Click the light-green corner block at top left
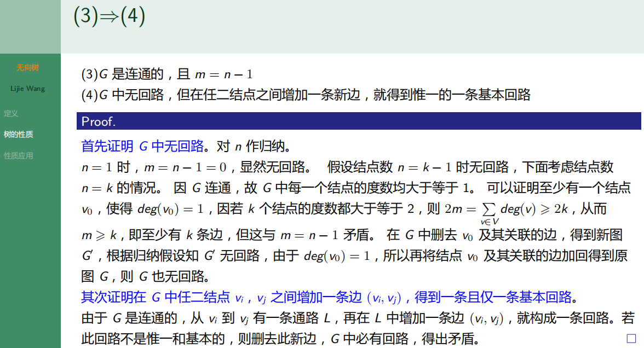This screenshot has width=644, height=348. click(x=30, y=26)
